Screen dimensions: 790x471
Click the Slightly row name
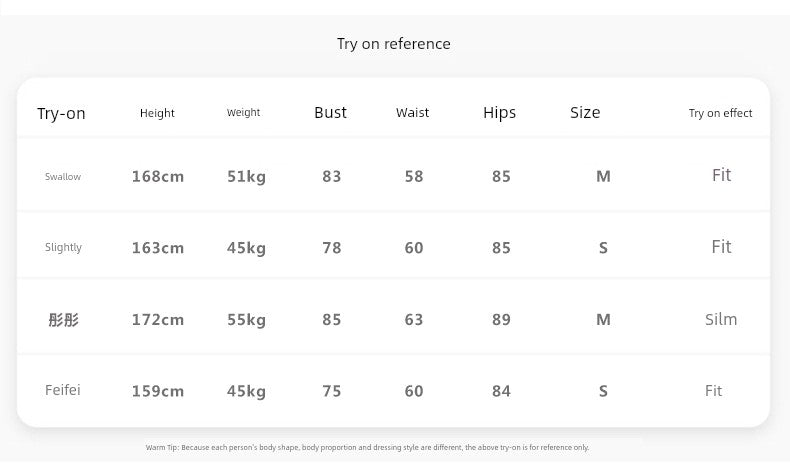(63, 247)
